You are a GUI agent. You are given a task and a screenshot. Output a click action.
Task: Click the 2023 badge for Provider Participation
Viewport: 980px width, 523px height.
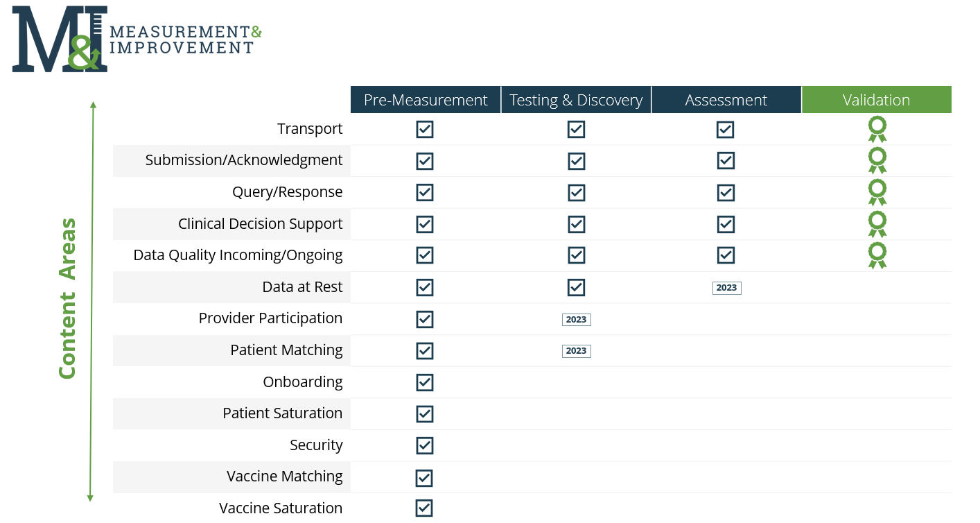pyautogui.click(x=576, y=320)
